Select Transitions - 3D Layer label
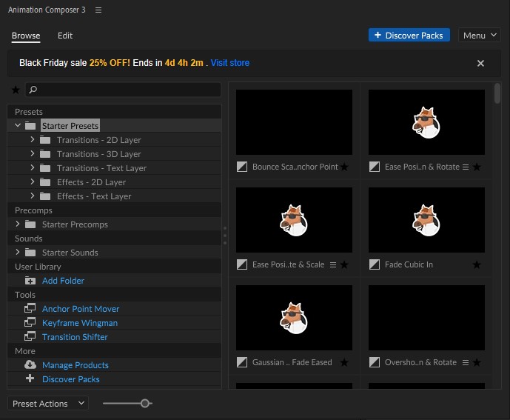The width and height of the screenshot is (510, 420). pyautogui.click(x=99, y=154)
